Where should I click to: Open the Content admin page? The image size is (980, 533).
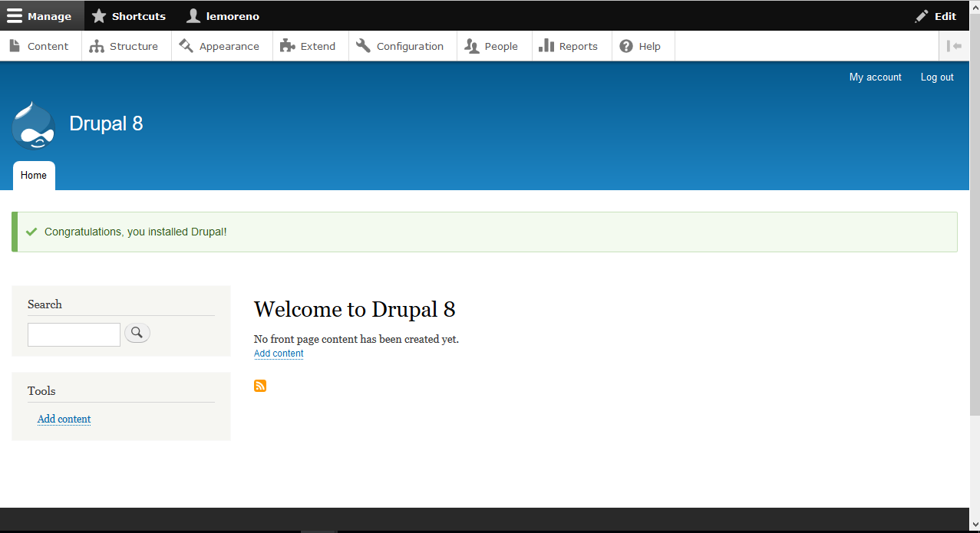coord(40,46)
